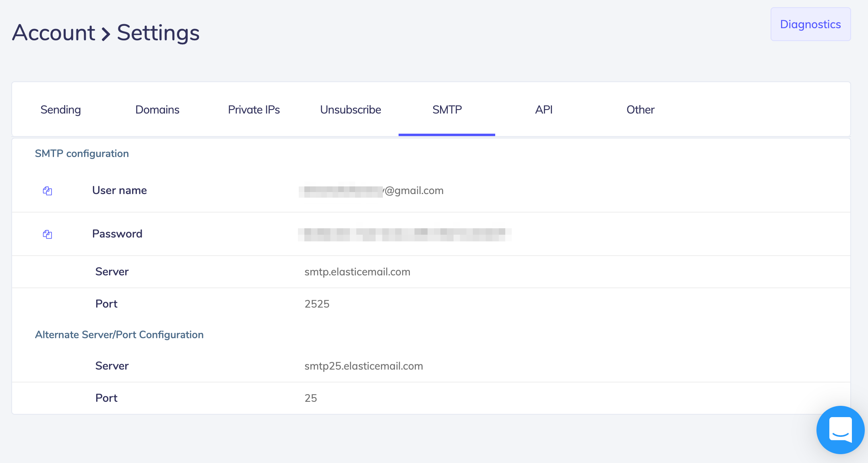Open the API settings tab
The height and width of the screenshot is (463, 868).
(x=544, y=110)
